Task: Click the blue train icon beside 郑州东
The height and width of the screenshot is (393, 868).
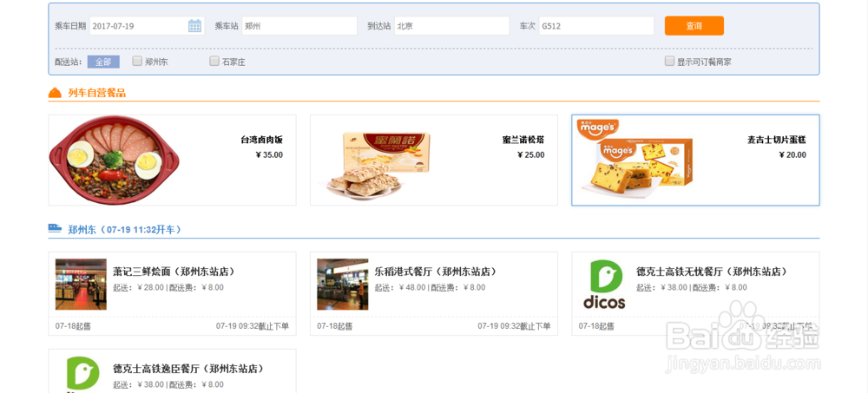Action: [x=55, y=229]
